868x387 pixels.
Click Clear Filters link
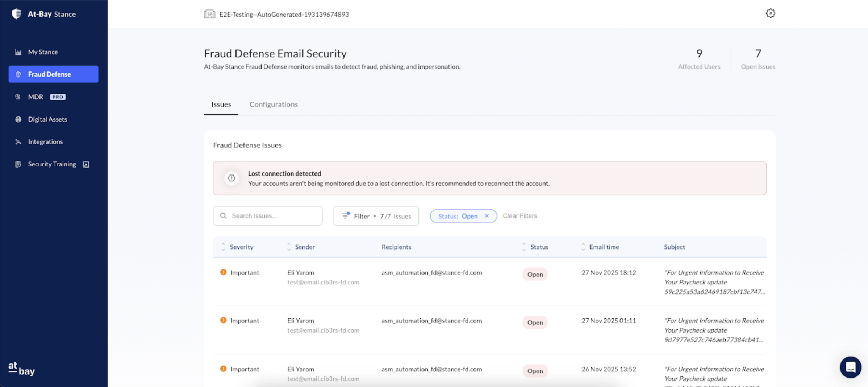pyautogui.click(x=519, y=216)
